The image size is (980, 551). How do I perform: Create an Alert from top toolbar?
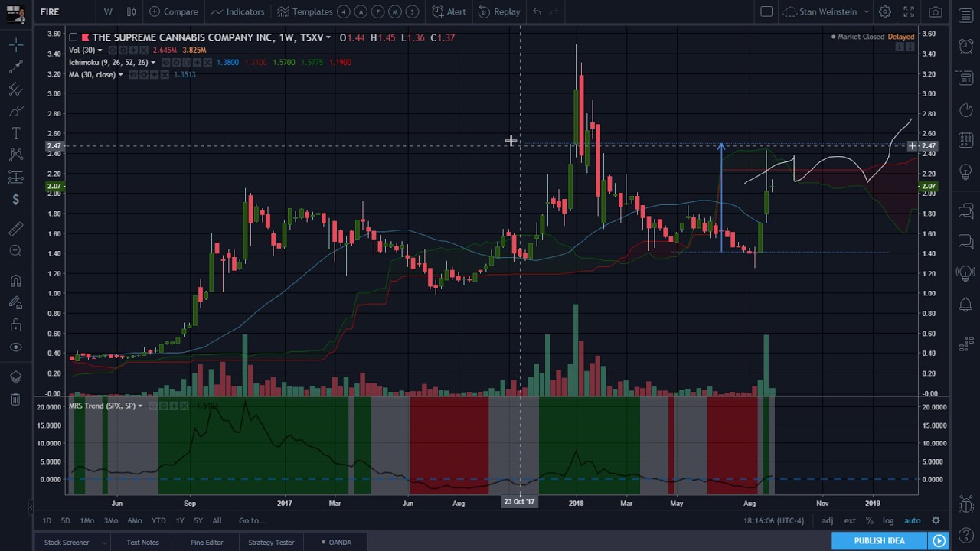[449, 11]
